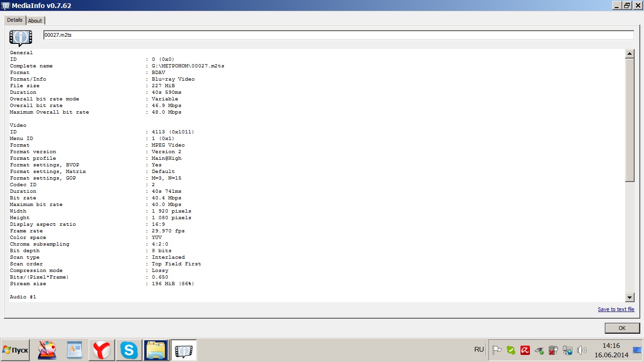644x362 pixels.
Task: Click the "48.0 Mbps" maximum overall bit rate
Action: point(166,112)
